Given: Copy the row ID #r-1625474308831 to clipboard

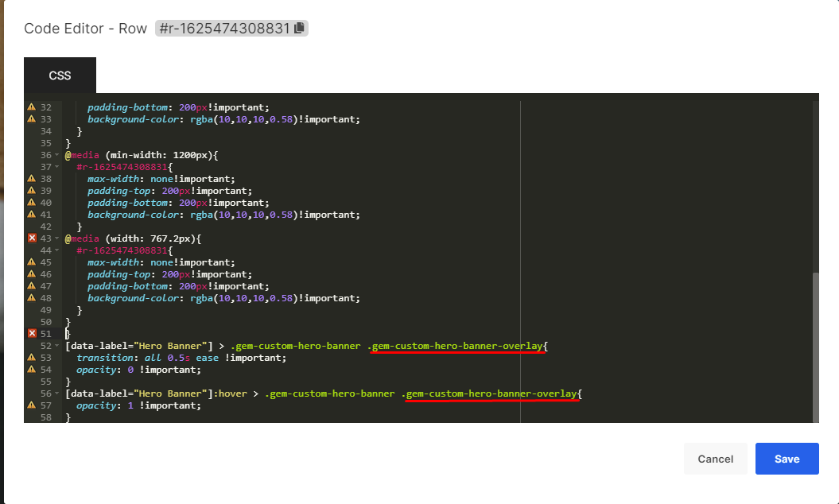Looking at the screenshot, I should [x=299, y=28].
